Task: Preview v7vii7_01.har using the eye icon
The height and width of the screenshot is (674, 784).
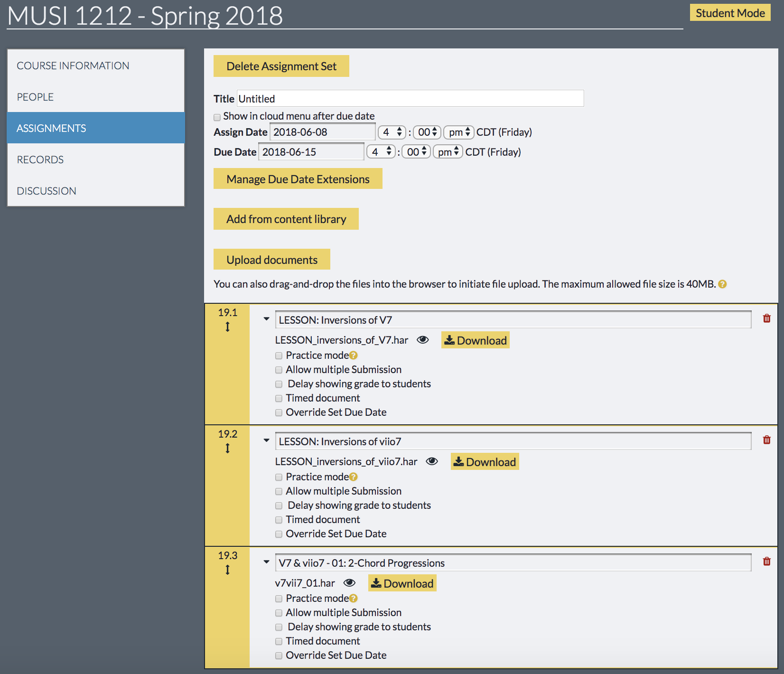Action: pos(349,583)
